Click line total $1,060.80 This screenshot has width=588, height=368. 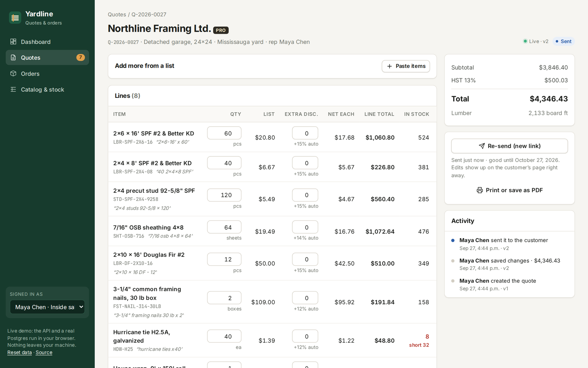coord(380,138)
